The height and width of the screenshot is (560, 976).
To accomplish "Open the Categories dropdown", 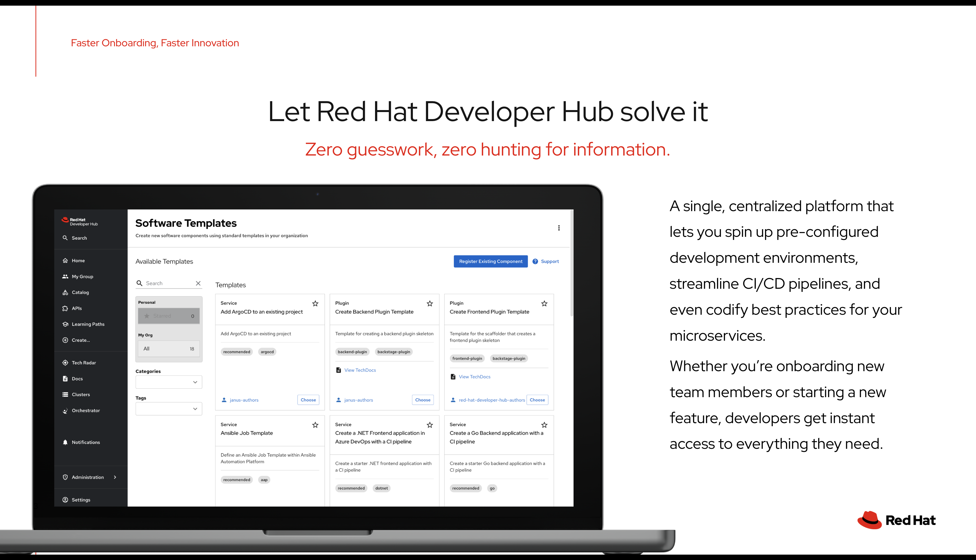I will pyautogui.click(x=169, y=382).
